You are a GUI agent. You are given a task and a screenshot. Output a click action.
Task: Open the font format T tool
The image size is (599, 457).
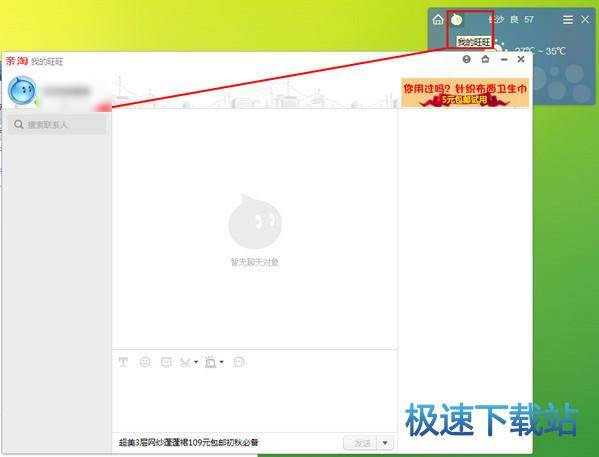click(123, 362)
